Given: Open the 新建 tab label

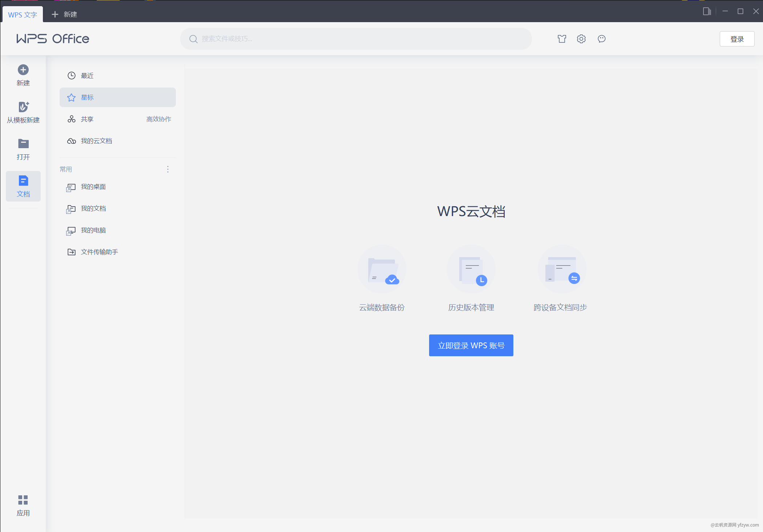Looking at the screenshot, I should point(70,14).
